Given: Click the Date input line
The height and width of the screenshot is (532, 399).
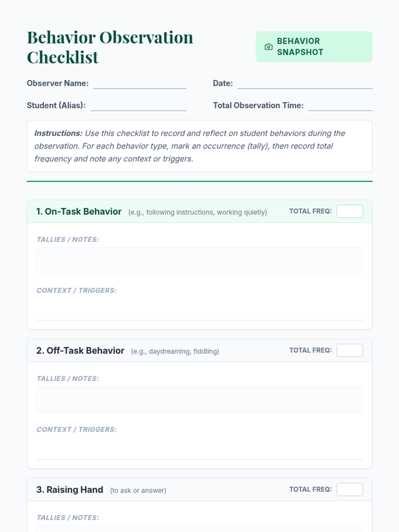Looking at the screenshot, I should (x=305, y=83).
